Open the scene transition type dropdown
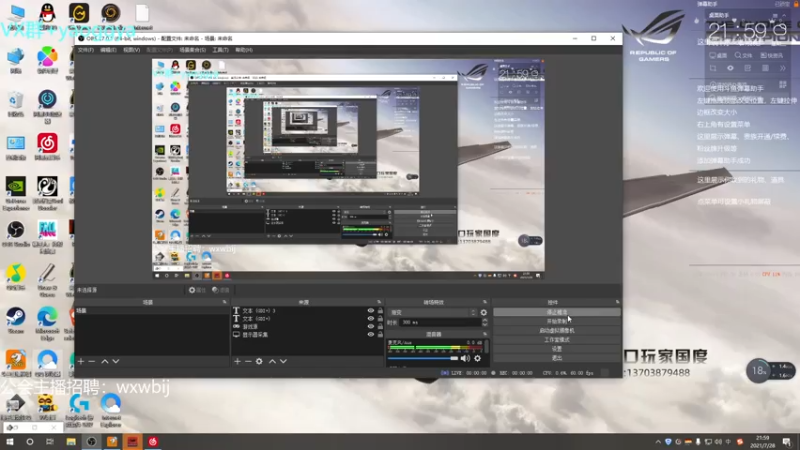 [432, 312]
